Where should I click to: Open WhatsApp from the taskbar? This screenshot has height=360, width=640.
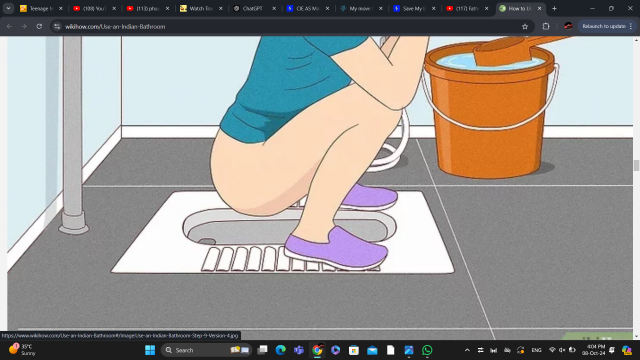[x=427, y=350]
